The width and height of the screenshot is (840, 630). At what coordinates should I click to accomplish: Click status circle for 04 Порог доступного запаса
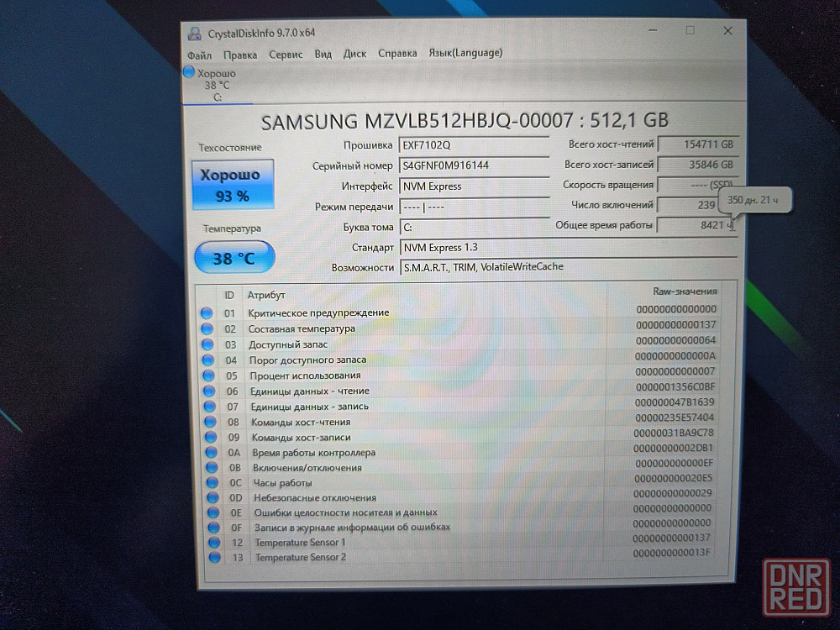coord(208,360)
